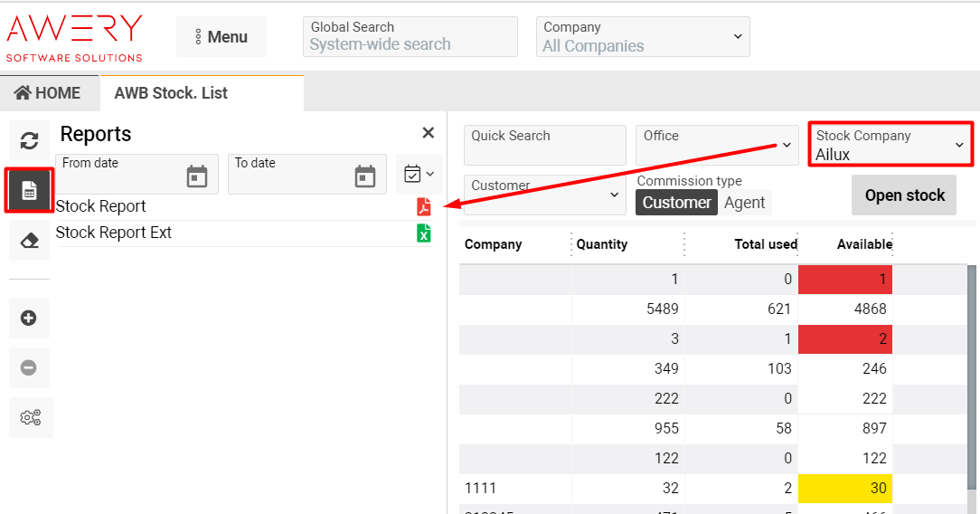Select Agent commission type
The height and width of the screenshot is (514, 980).
(x=745, y=203)
